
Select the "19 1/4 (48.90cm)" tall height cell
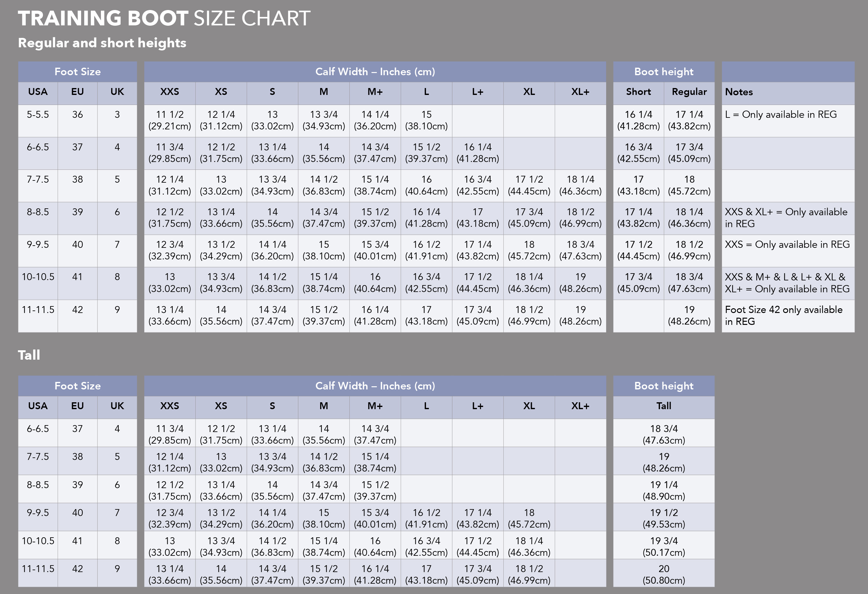point(664,490)
